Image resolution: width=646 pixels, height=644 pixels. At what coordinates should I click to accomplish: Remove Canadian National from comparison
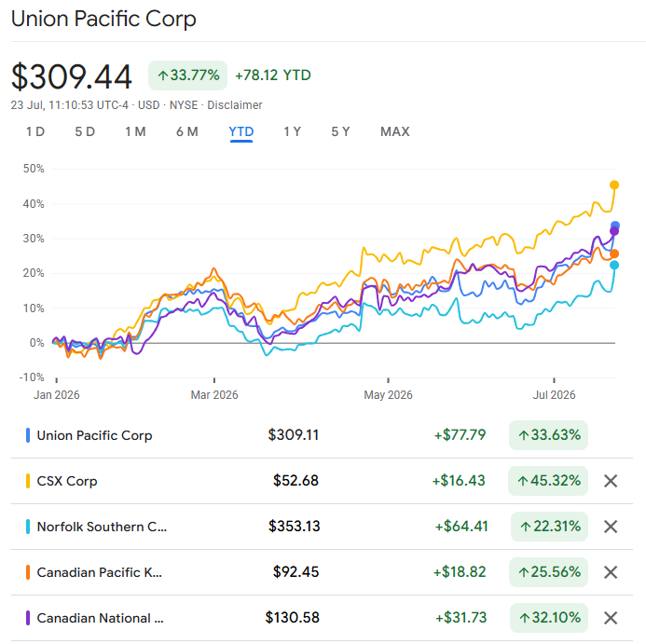point(611,618)
